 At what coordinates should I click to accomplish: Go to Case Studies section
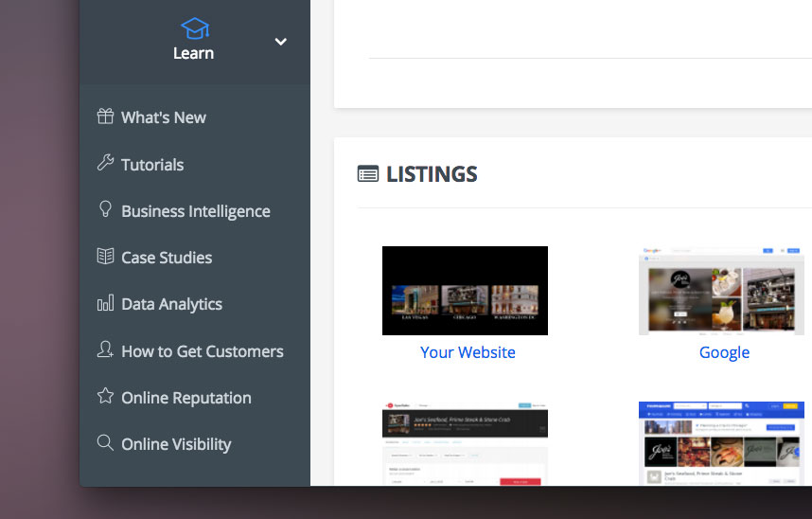tap(167, 258)
